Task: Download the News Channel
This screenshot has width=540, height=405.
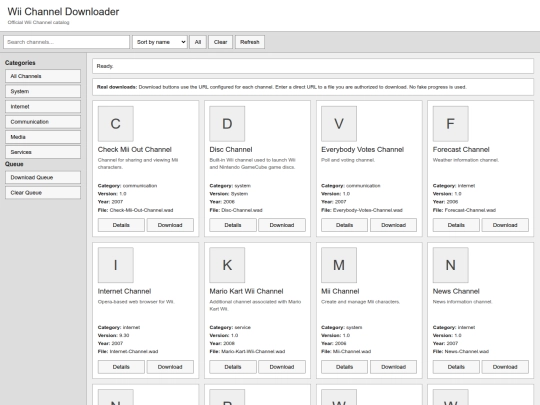Action: (x=505, y=367)
